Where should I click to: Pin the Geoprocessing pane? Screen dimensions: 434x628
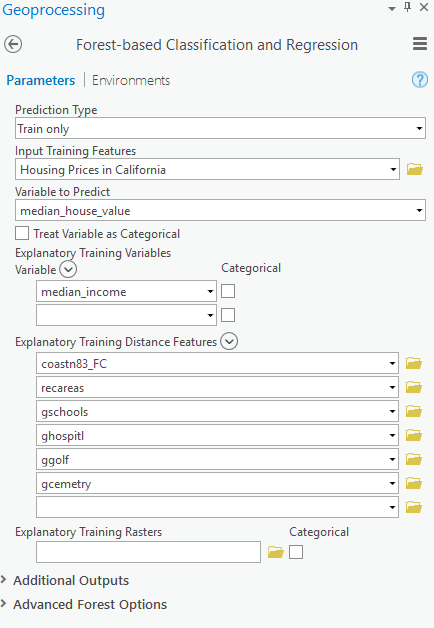(408, 7)
